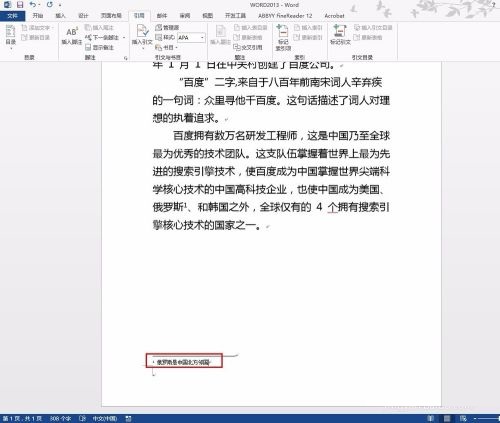Switch to the 开发工具 (Developer) tab
This screenshot has height=423, width=500.
tap(235, 16)
